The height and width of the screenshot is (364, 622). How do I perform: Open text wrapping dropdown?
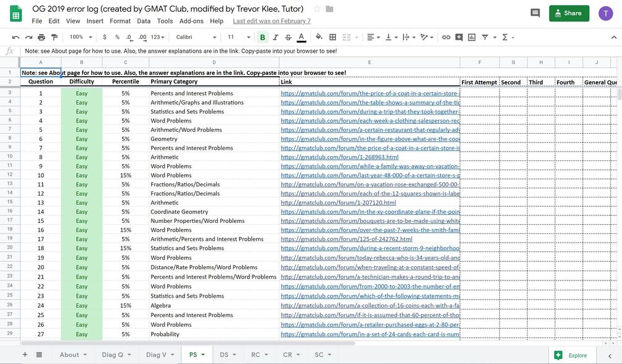[408, 37]
